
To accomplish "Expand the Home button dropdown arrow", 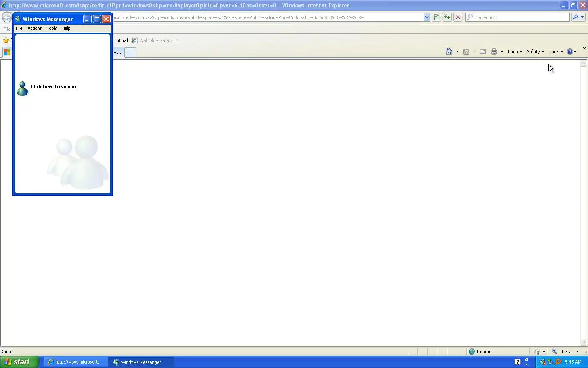I will point(457,52).
